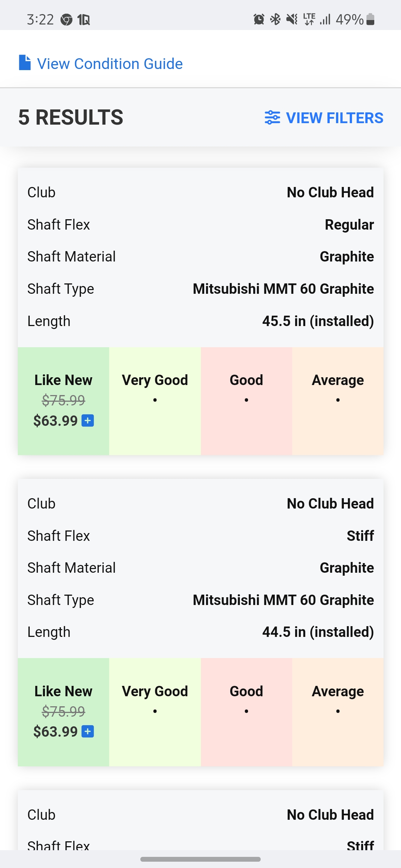Viewport: 401px width, 868px height.
Task: Tap the 5 Results heading
Action: (x=71, y=118)
